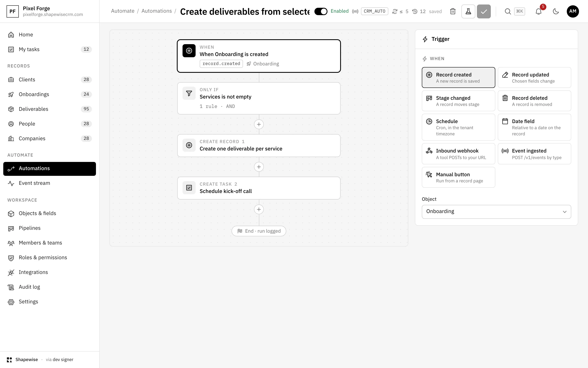Open Audit log page

[50, 287]
